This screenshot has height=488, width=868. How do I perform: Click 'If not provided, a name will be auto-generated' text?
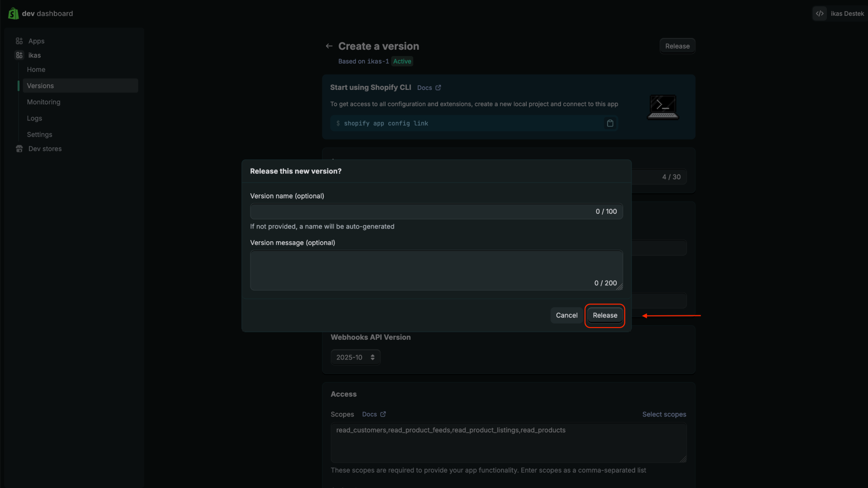click(x=322, y=226)
